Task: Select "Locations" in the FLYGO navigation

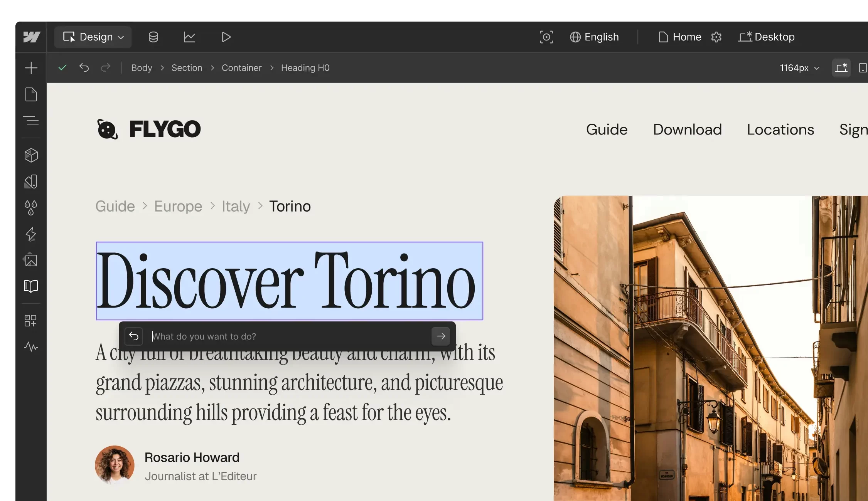Action: (x=780, y=129)
